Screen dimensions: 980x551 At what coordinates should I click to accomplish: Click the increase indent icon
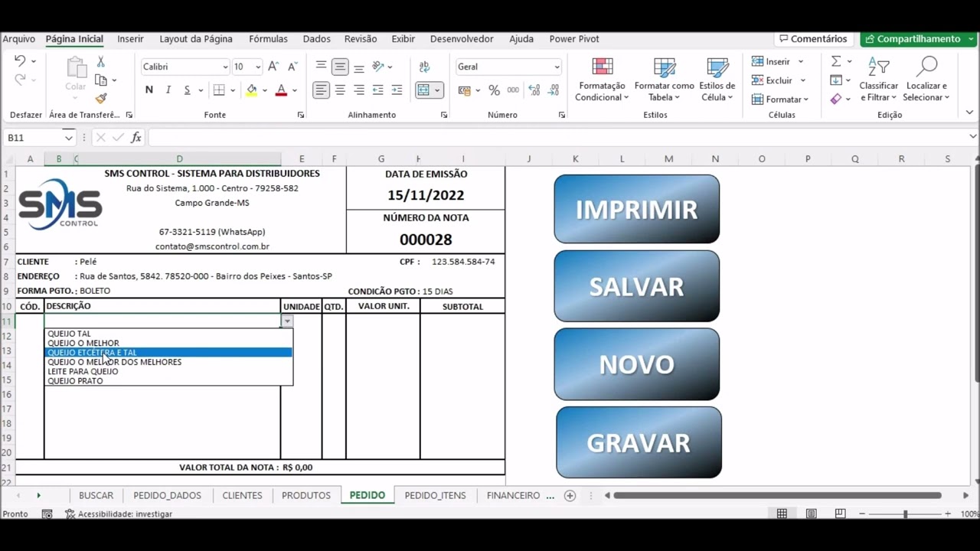pyautogui.click(x=397, y=90)
